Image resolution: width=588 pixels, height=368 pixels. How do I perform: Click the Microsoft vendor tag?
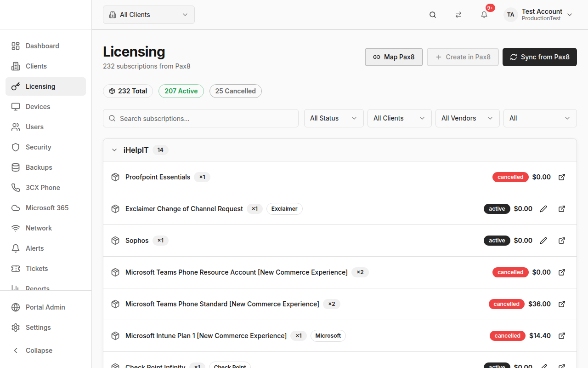(x=328, y=336)
